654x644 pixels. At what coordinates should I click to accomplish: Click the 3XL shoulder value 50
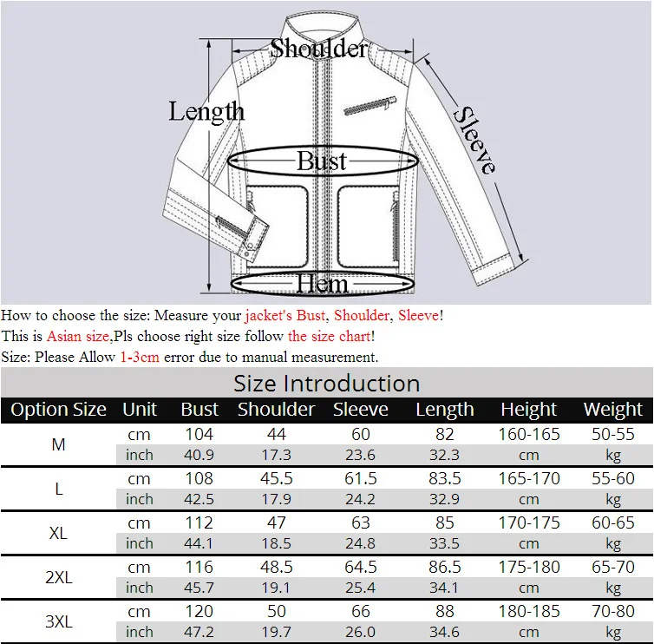[276, 611]
